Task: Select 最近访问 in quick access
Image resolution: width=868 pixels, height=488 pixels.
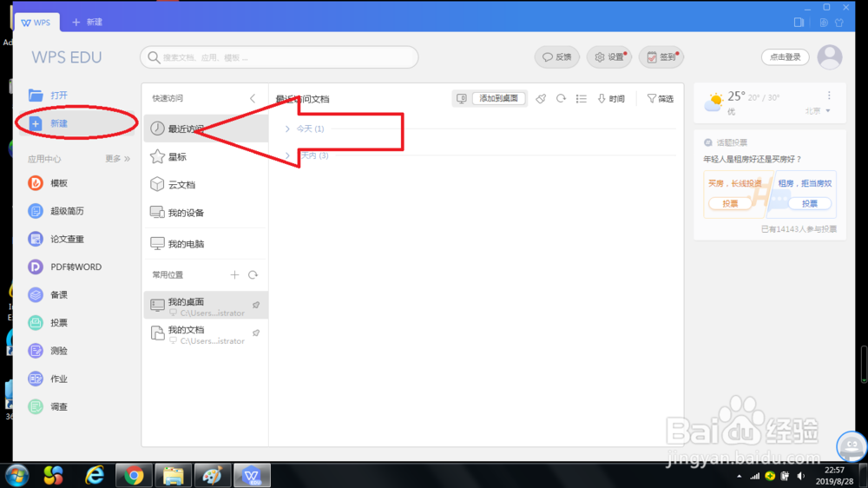Action: (206, 129)
